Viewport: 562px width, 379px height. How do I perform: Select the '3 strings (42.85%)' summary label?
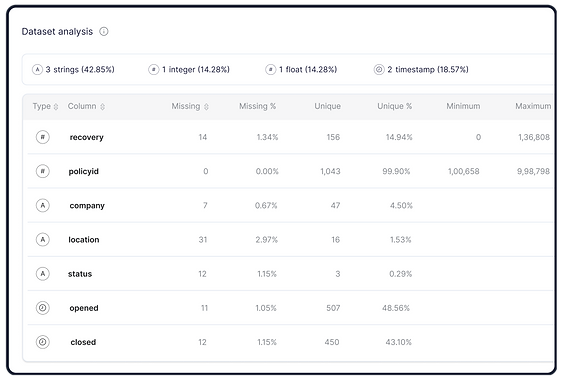pos(80,69)
